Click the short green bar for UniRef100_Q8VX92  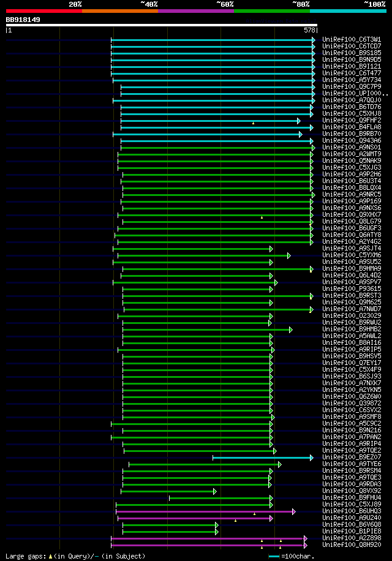(168, 492)
